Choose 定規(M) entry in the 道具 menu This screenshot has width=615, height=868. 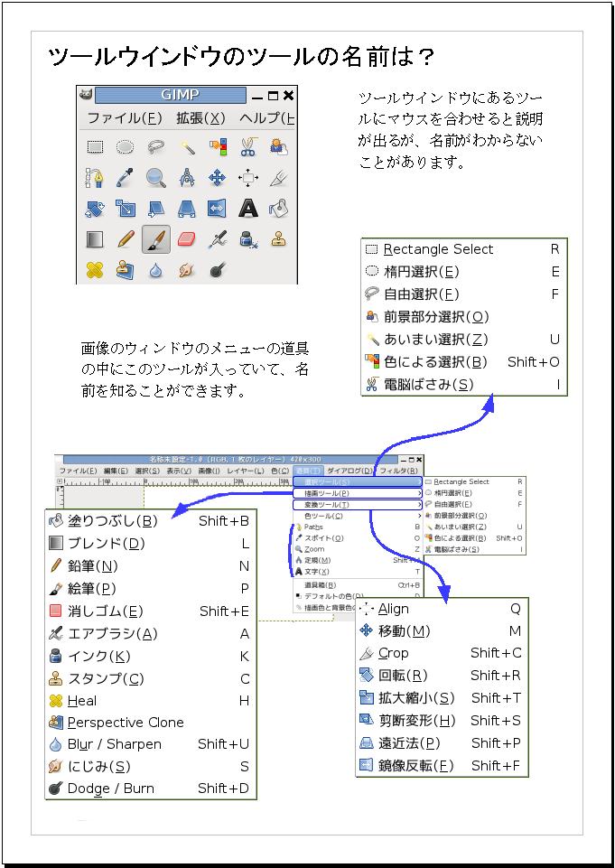tap(358, 560)
